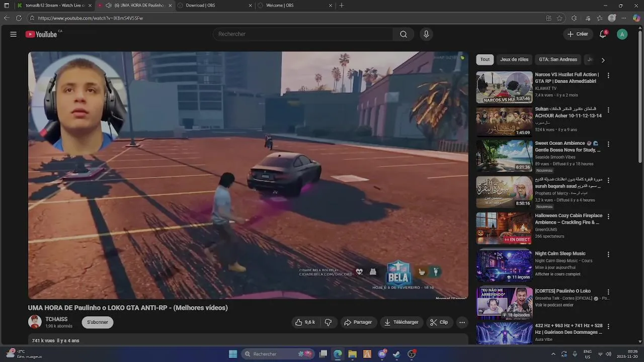The height and width of the screenshot is (362, 644).
Task: Select the GTA: San Andreas filter chip
Action: pos(558,59)
